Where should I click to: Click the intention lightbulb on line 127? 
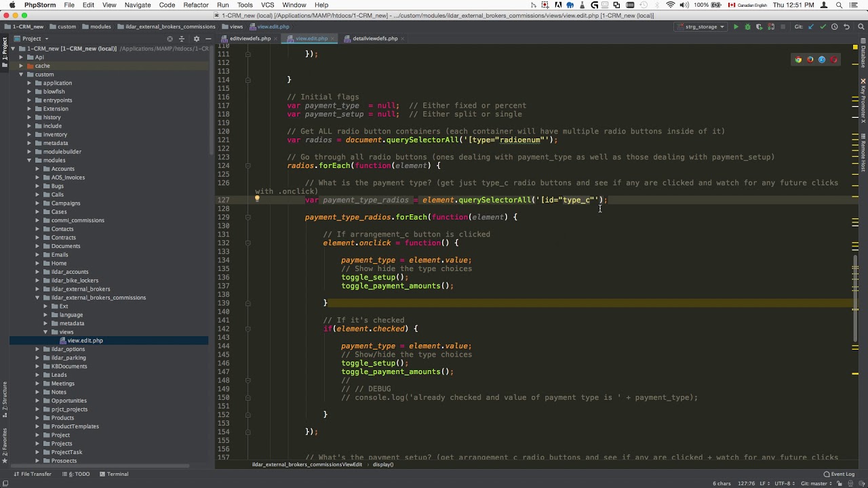(x=257, y=199)
